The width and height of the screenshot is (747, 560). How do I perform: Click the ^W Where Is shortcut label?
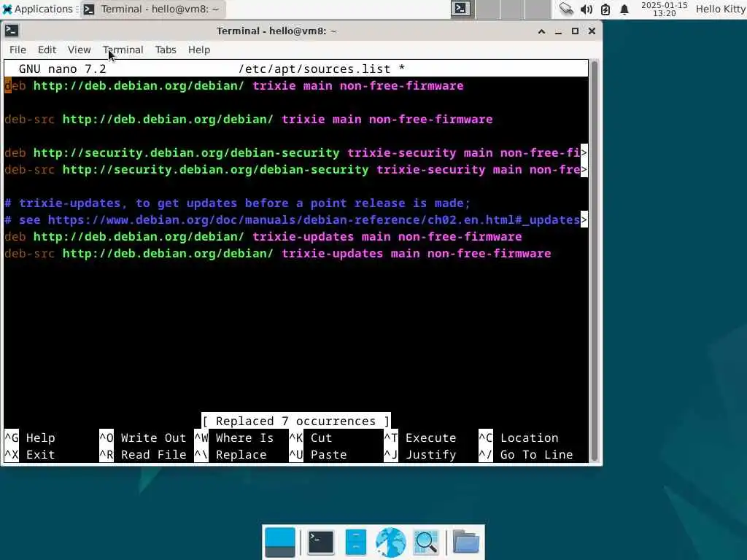click(x=234, y=437)
